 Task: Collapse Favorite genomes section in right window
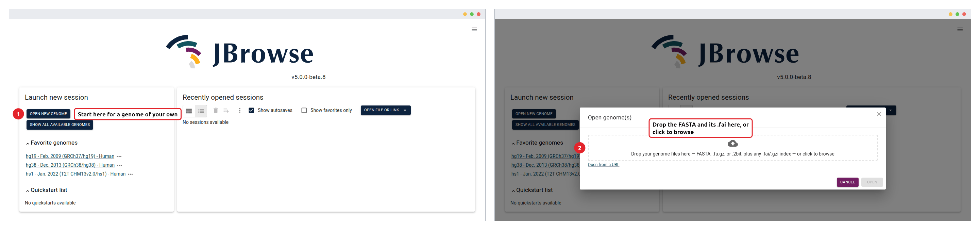pos(513,143)
